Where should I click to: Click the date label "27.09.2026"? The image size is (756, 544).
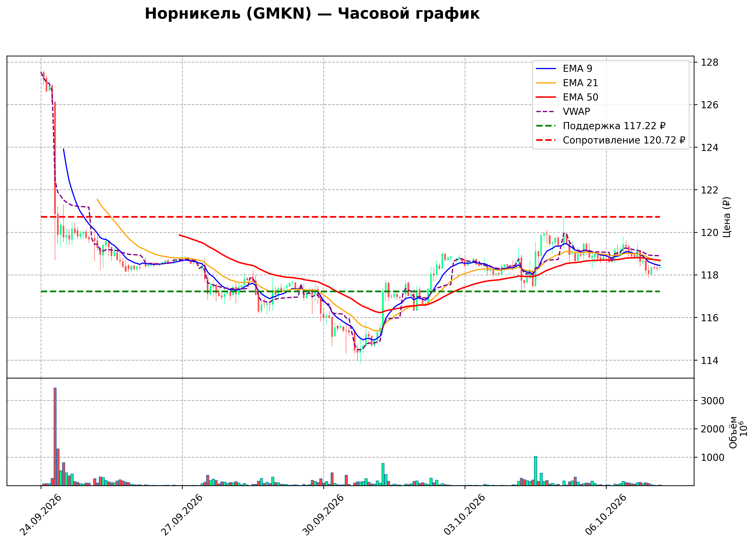tap(182, 515)
